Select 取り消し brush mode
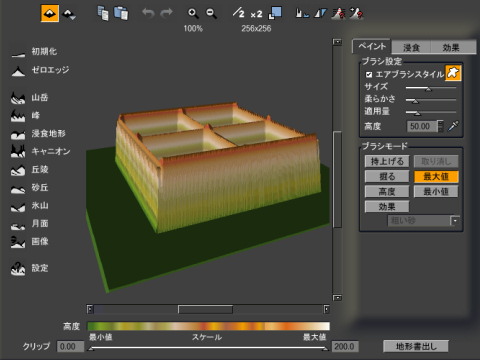This screenshot has height=360, width=480. (x=436, y=161)
